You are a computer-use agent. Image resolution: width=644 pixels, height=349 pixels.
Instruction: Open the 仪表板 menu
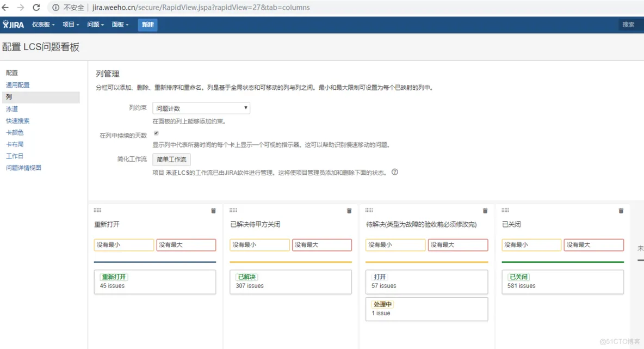tap(43, 25)
